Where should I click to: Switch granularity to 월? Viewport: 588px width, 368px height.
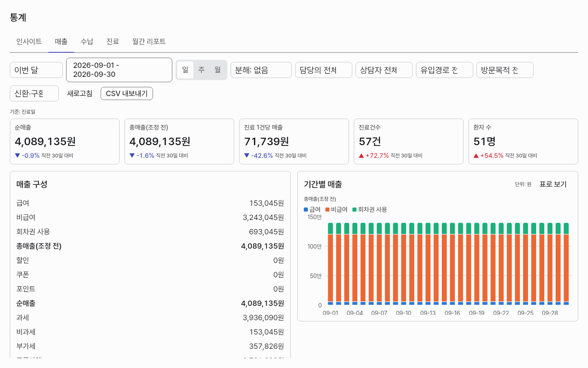coord(218,70)
